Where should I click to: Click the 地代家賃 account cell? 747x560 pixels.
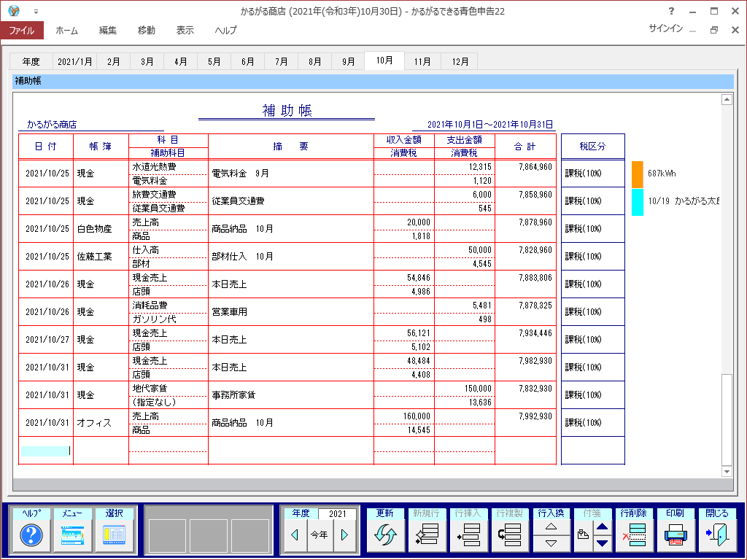pos(169,389)
